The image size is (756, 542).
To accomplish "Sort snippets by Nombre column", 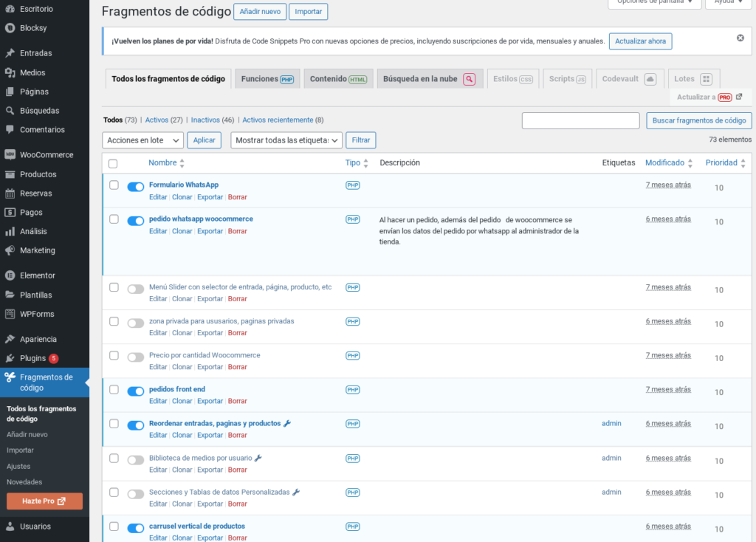I will (x=166, y=163).
